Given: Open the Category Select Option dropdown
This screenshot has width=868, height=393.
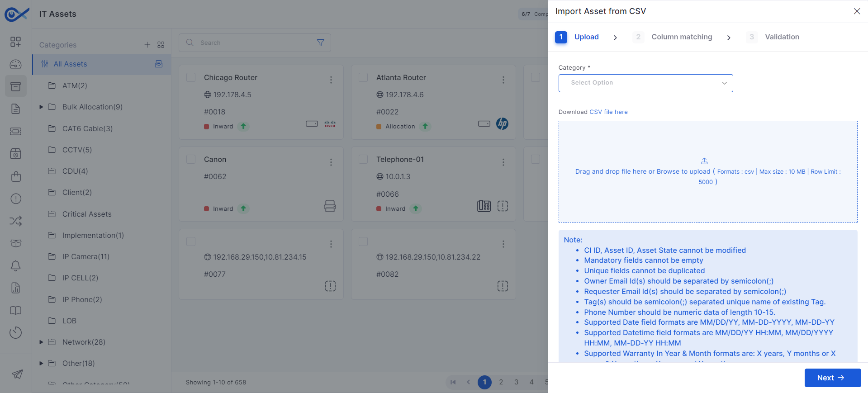Looking at the screenshot, I should [x=645, y=83].
